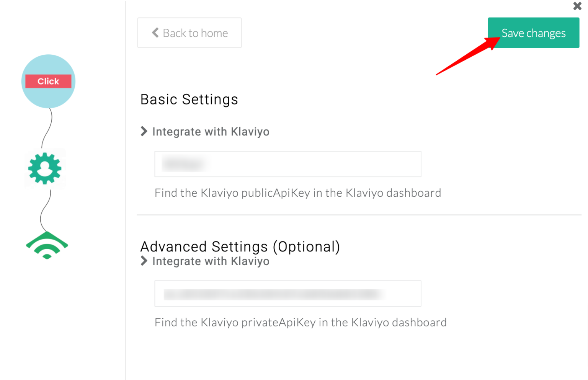The image size is (588, 380).
Task: Click the Advanced Settings (Optional) heading
Action: 240,246
